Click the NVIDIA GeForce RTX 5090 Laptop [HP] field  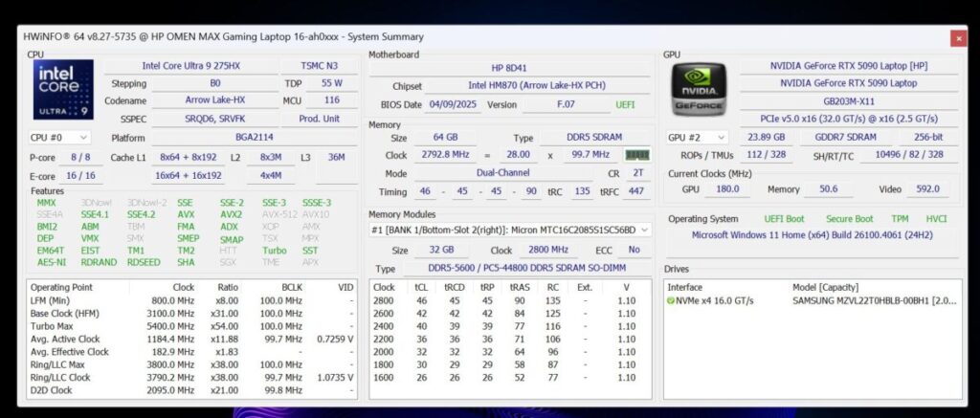tap(849, 66)
